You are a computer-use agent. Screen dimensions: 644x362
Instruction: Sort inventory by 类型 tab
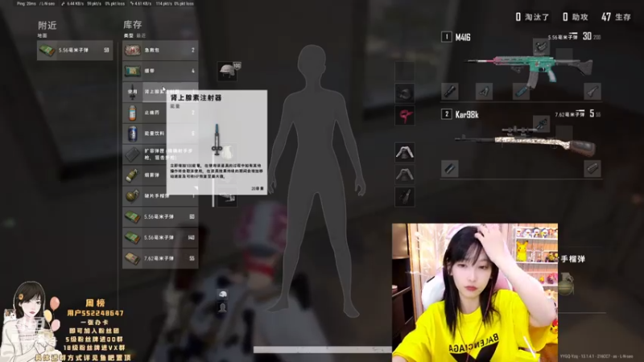pyautogui.click(x=129, y=35)
